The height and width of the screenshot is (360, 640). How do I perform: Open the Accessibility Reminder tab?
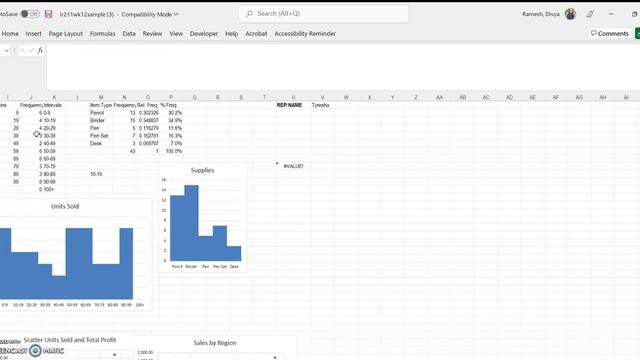tap(305, 33)
